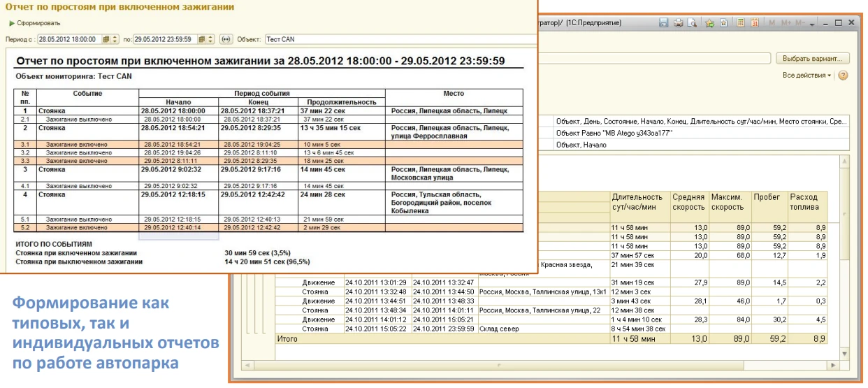Select settings row starting with Объект, День, Состояние
Viewport: 868px width, 388px height.
(702, 122)
